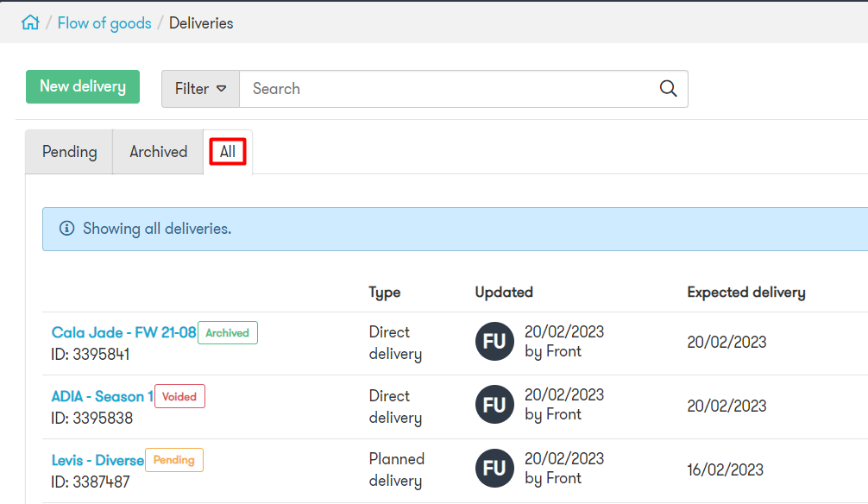This screenshot has width=868, height=504.
Task: Open ADIA - Season 1 delivery
Action: coord(103,396)
